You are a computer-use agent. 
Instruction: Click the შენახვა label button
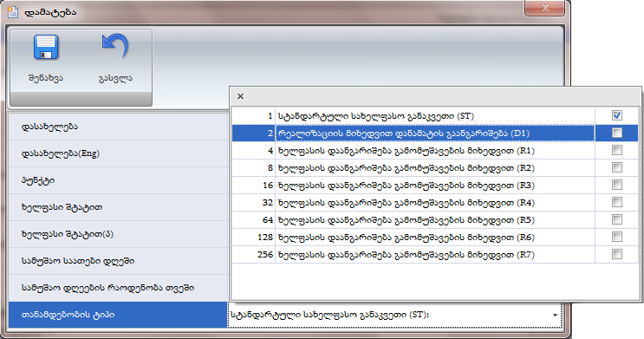pyautogui.click(x=46, y=78)
